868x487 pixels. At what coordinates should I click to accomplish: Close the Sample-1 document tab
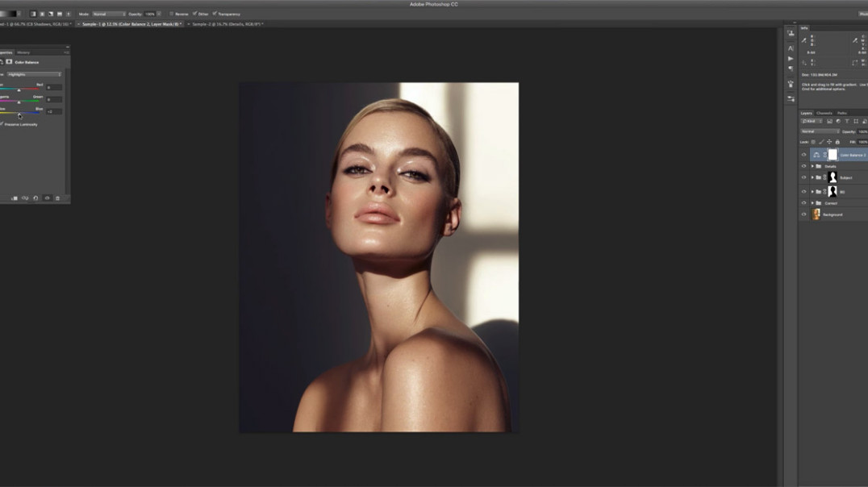pos(78,24)
